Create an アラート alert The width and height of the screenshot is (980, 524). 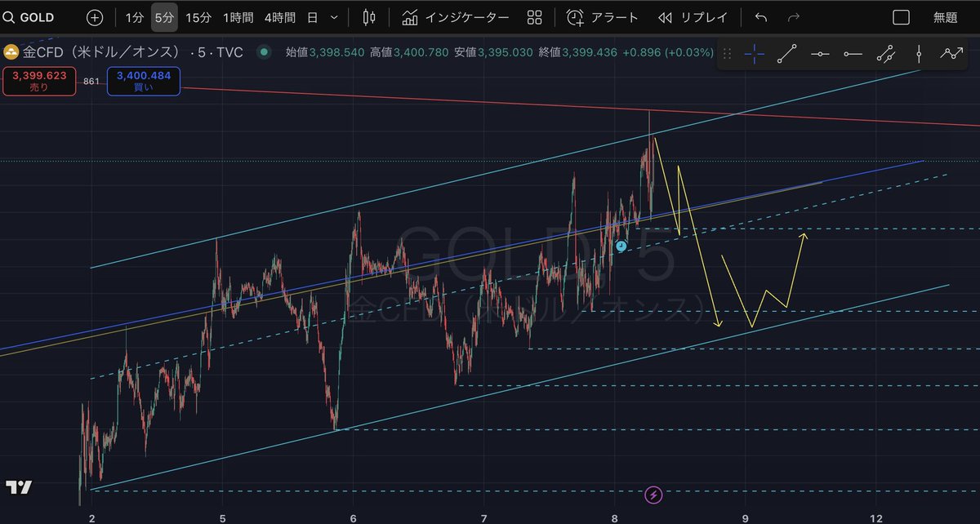603,17
